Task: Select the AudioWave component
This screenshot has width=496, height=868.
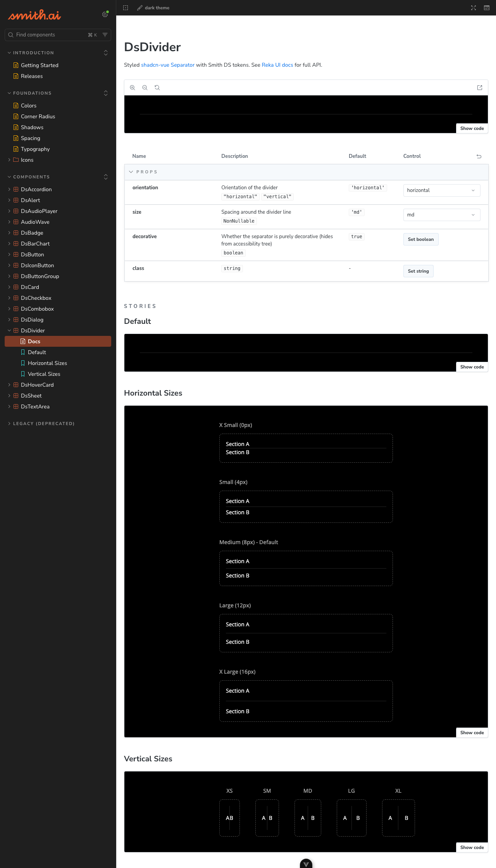Action: coord(35,222)
